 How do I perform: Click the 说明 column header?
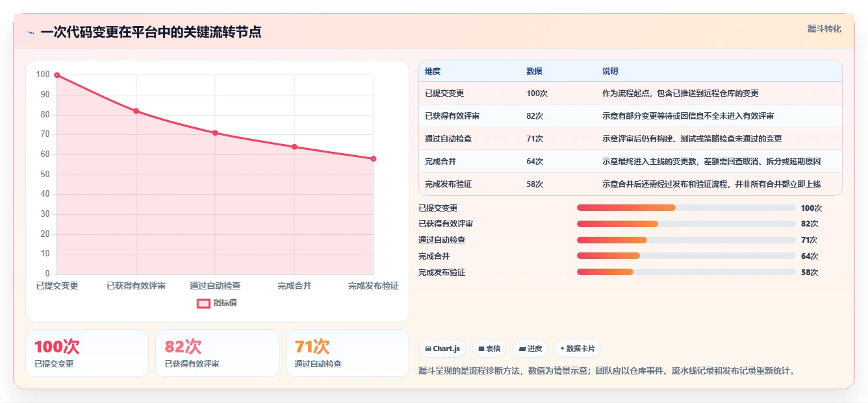pos(610,71)
